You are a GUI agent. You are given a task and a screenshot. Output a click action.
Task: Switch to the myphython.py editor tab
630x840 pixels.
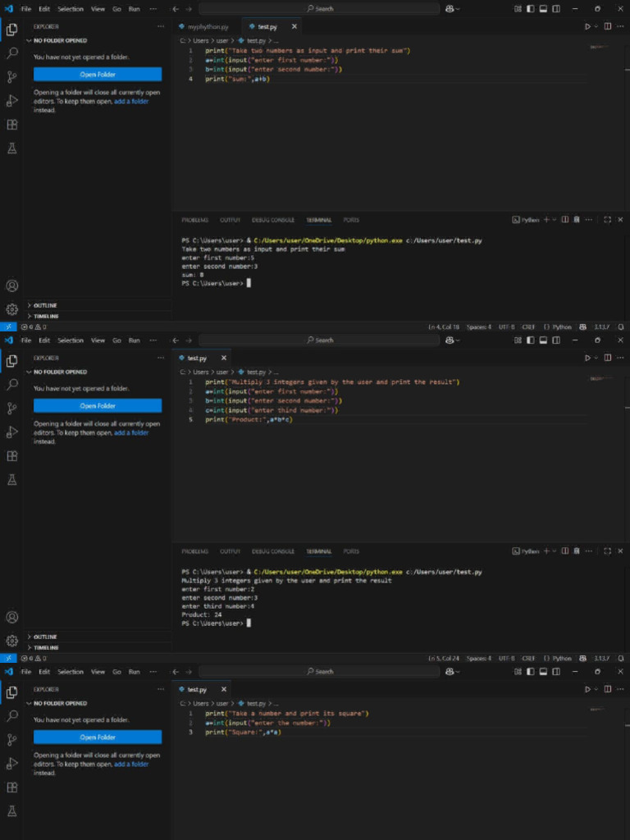[208, 27]
